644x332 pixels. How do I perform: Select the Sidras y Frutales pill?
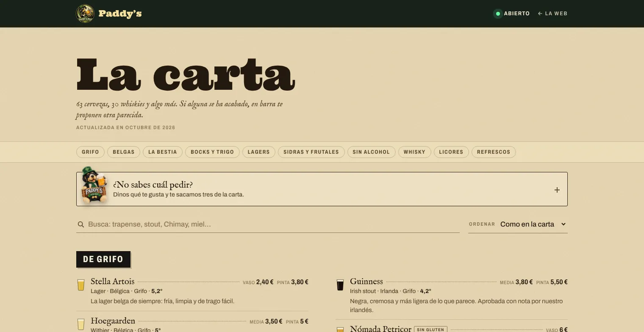point(311,152)
